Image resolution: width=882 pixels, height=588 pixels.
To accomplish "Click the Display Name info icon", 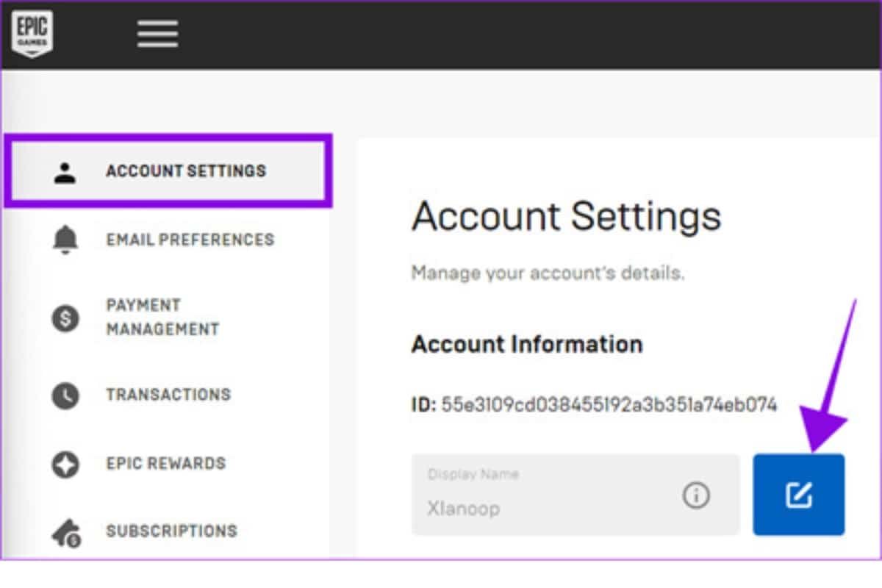I will (696, 496).
